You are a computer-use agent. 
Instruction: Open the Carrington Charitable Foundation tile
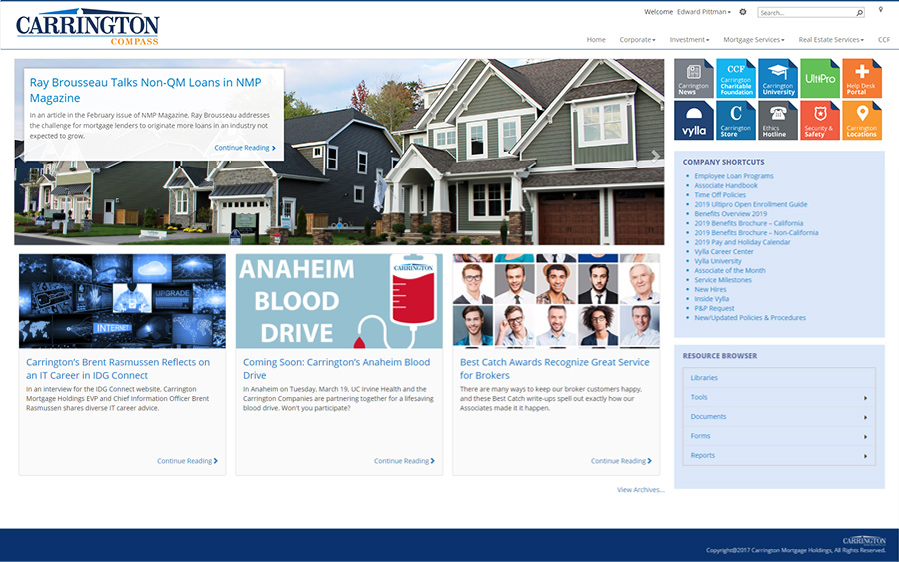click(736, 79)
